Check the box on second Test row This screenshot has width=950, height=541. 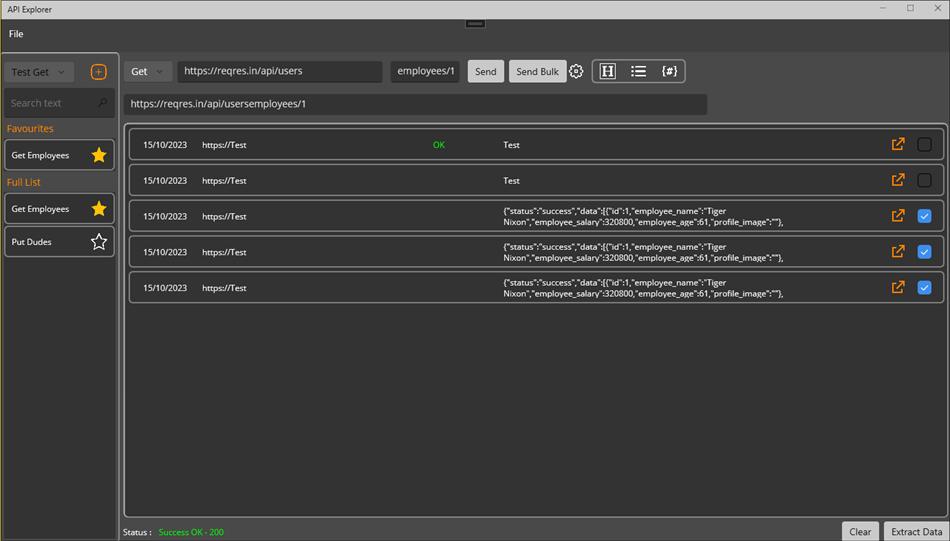click(x=925, y=180)
